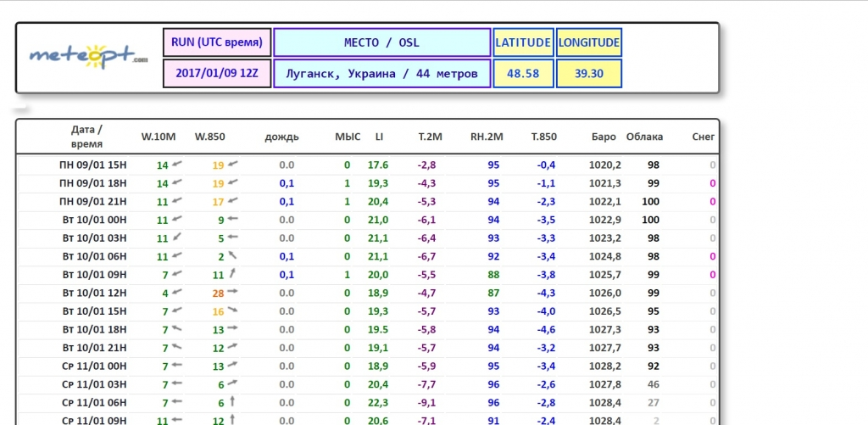Click the W.850 wind arrow in ПН 09/01 21Н row
868x425 pixels.
[233, 200]
